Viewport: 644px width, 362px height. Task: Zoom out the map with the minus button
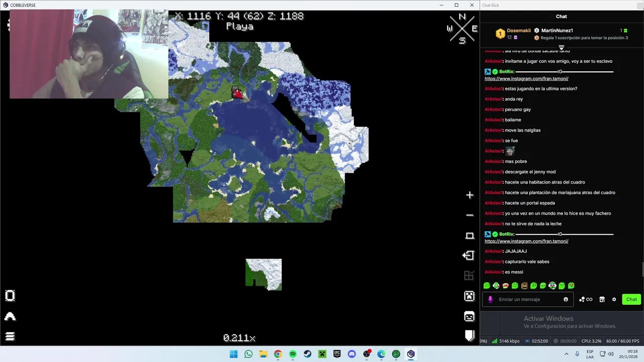click(x=469, y=215)
